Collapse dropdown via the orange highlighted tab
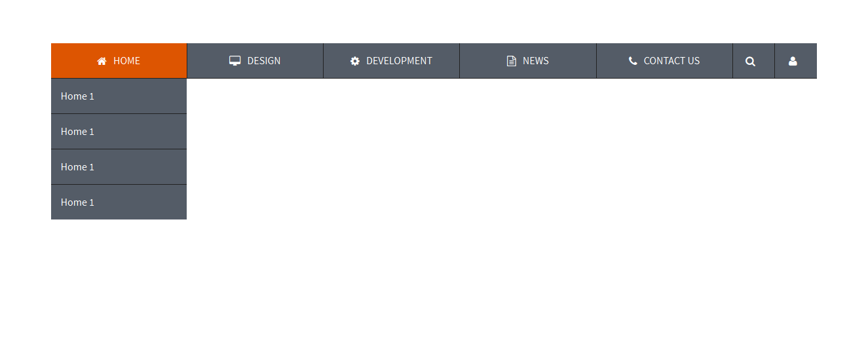 tap(119, 61)
